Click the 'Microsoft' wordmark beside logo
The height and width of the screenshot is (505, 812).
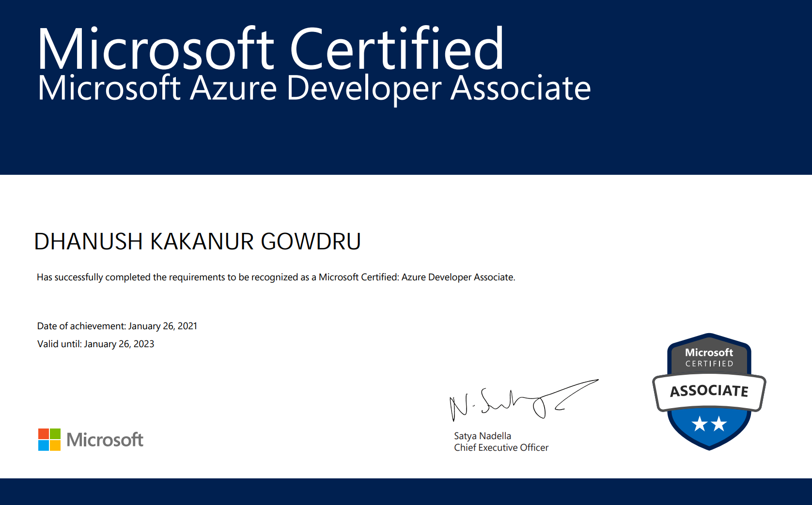[105, 440]
